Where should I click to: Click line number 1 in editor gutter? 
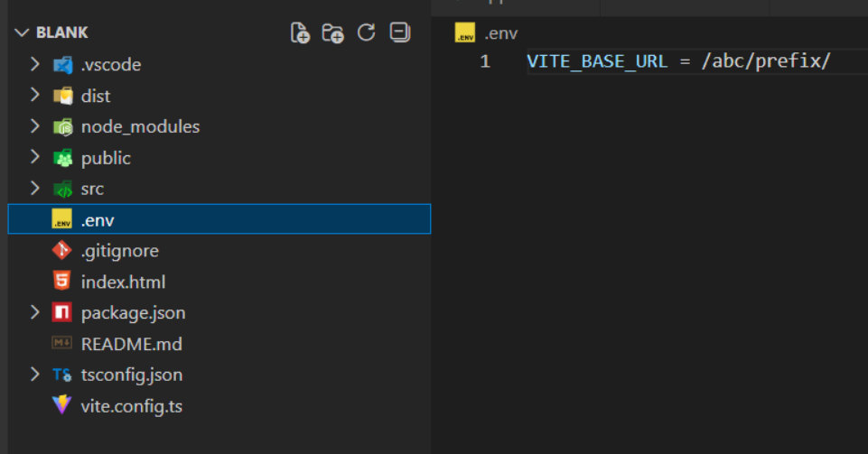click(x=485, y=62)
